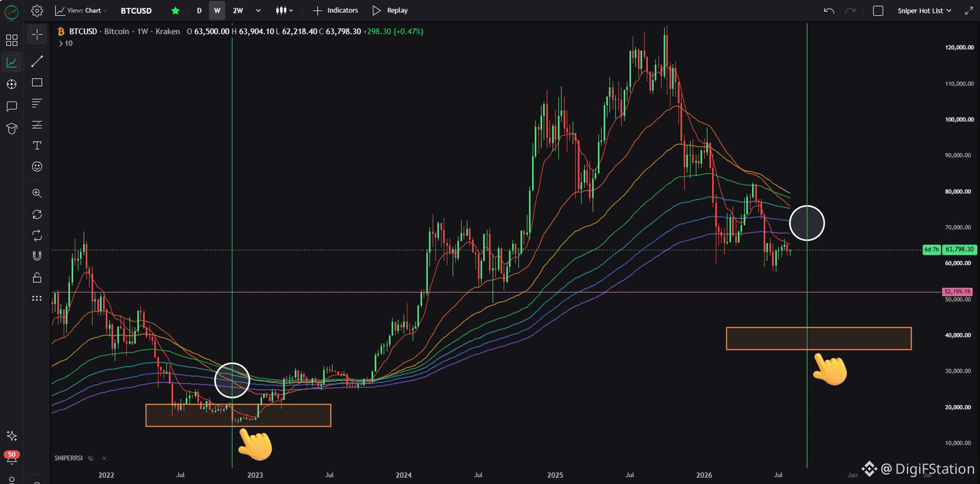Open the chat bubble icon
Viewport: 980px width, 484px height.
pos(12,106)
